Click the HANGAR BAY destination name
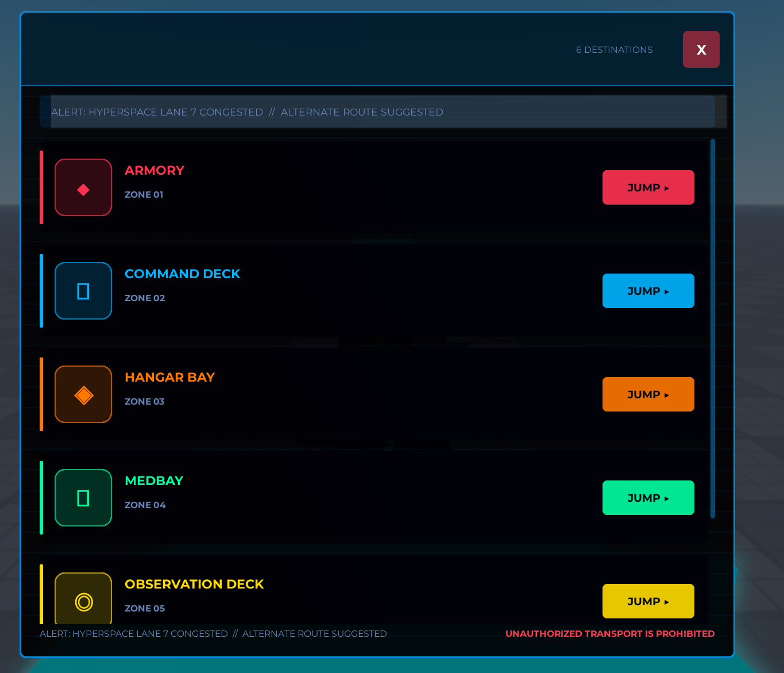 (x=170, y=378)
